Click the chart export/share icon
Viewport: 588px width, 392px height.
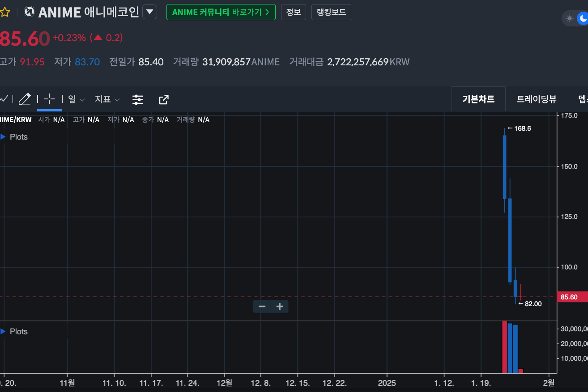[163, 99]
